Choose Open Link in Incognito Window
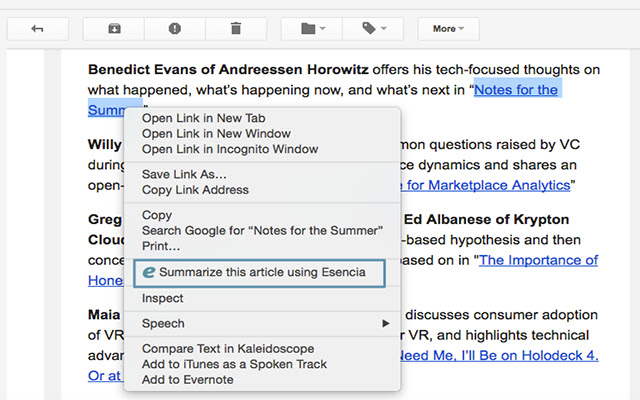Image resolution: width=640 pixels, height=400 pixels. pyautogui.click(x=229, y=149)
